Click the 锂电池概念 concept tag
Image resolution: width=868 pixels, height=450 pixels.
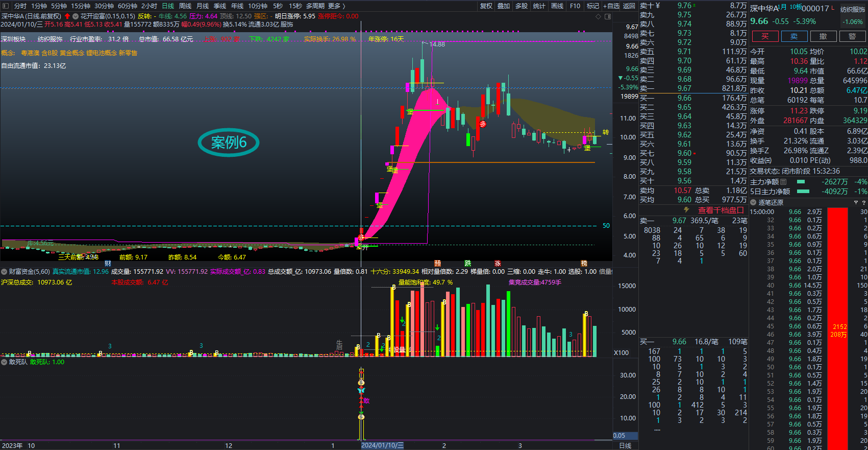[102, 53]
